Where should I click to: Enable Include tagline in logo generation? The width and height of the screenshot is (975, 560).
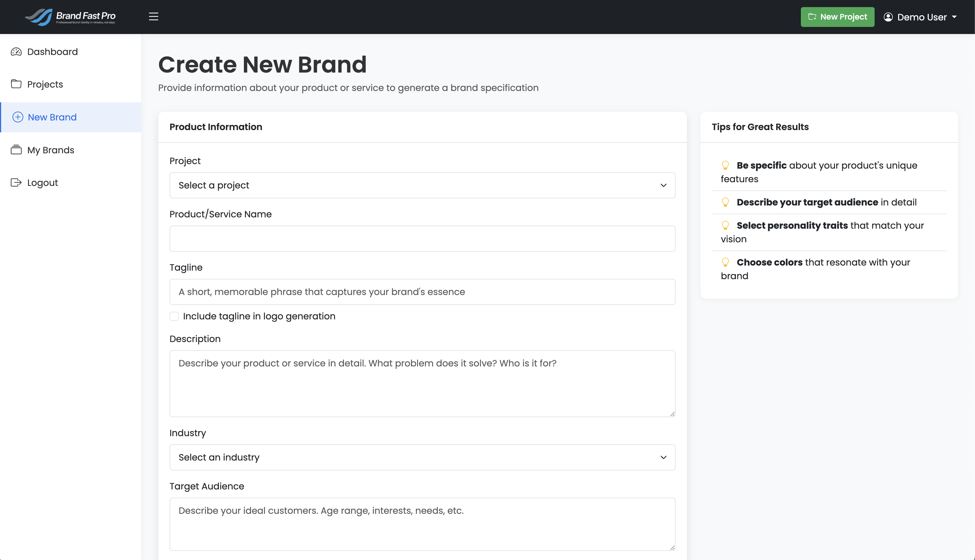(x=174, y=316)
